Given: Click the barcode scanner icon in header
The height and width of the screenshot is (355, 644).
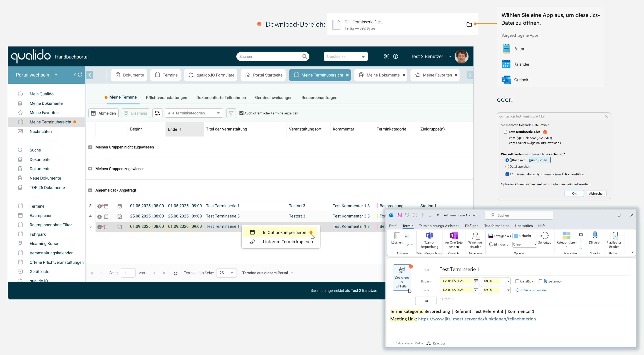Looking at the screenshot, I should [387, 56].
